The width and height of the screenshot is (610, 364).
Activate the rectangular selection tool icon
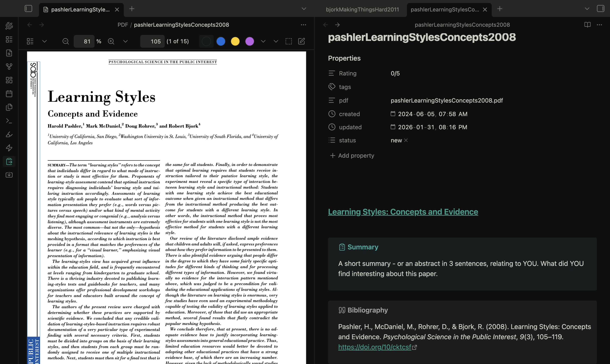[x=288, y=41]
